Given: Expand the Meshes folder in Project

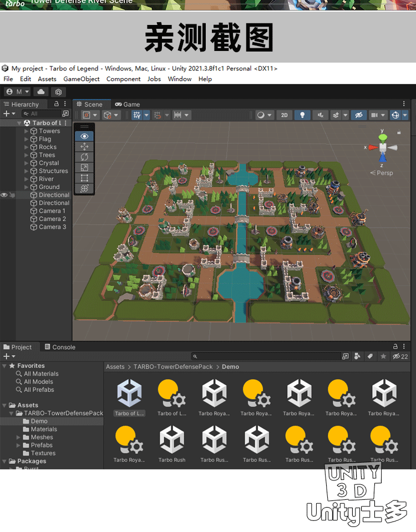Looking at the screenshot, I should pos(18,437).
